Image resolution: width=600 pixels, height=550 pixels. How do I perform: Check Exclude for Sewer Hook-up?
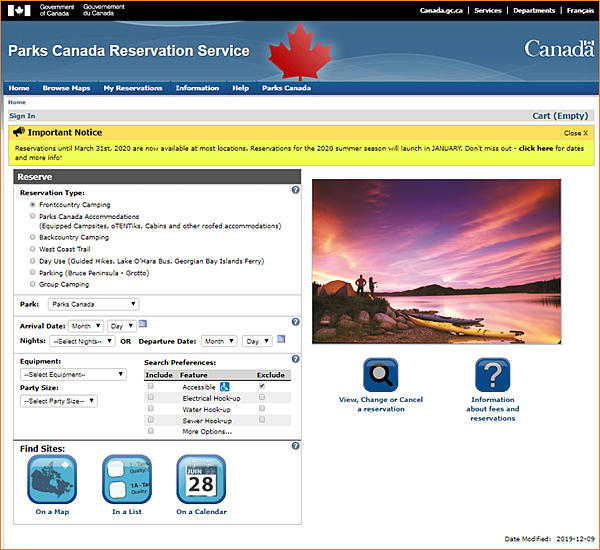click(262, 420)
